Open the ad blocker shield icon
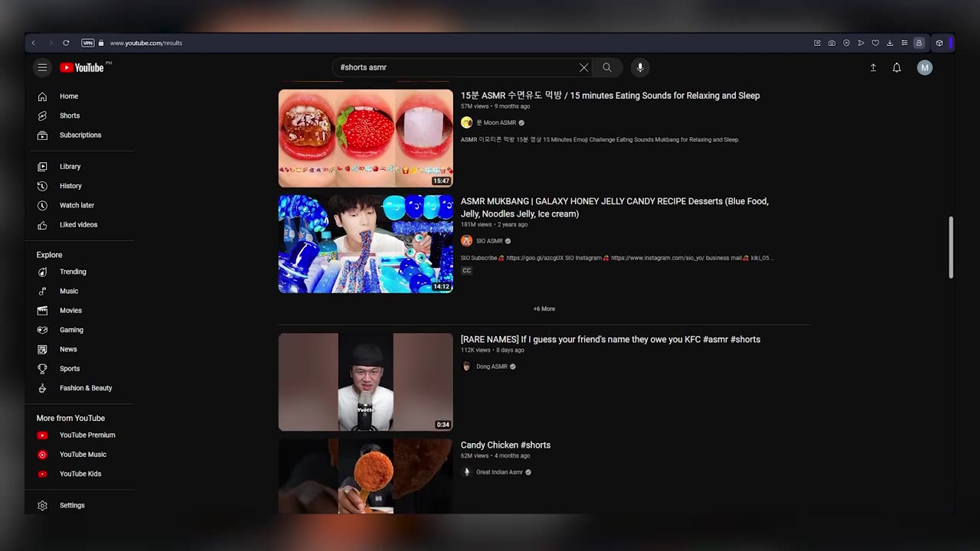The width and height of the screenshot is (980, 551). pyautogui.click(x=846, y=43)
